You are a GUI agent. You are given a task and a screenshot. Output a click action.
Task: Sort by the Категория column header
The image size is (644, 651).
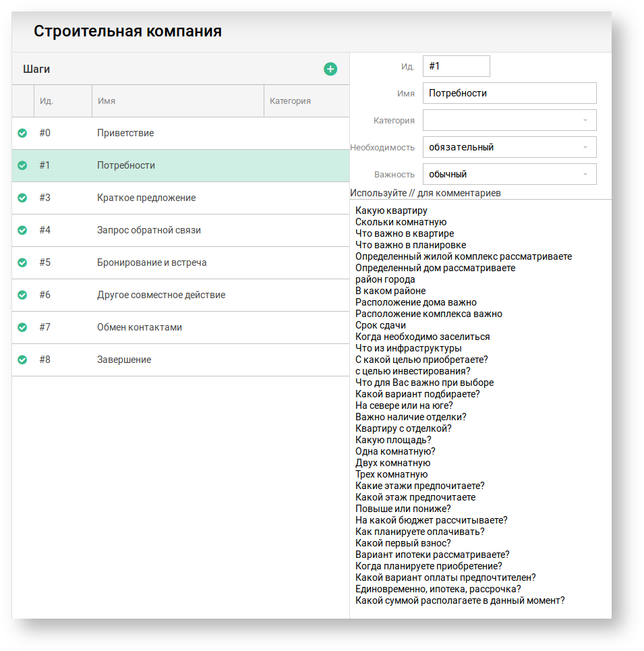pos(307,101)
